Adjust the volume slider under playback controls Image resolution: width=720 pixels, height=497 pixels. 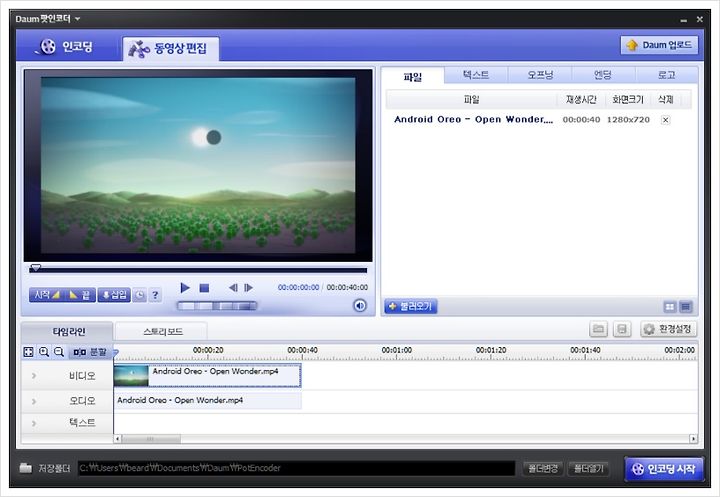point(217,305)
